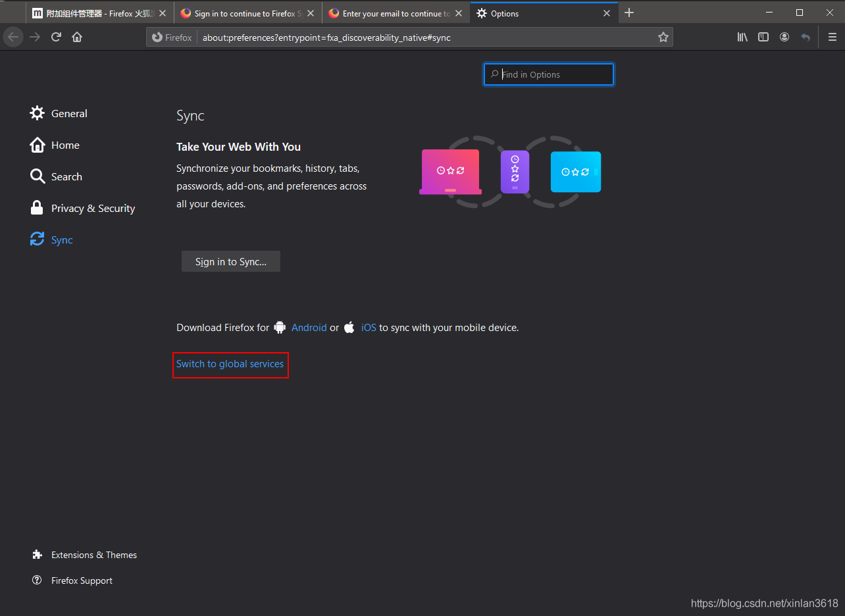Click the Apple logo icon
Screen dimensions: 845x616
tap(349, 327)
